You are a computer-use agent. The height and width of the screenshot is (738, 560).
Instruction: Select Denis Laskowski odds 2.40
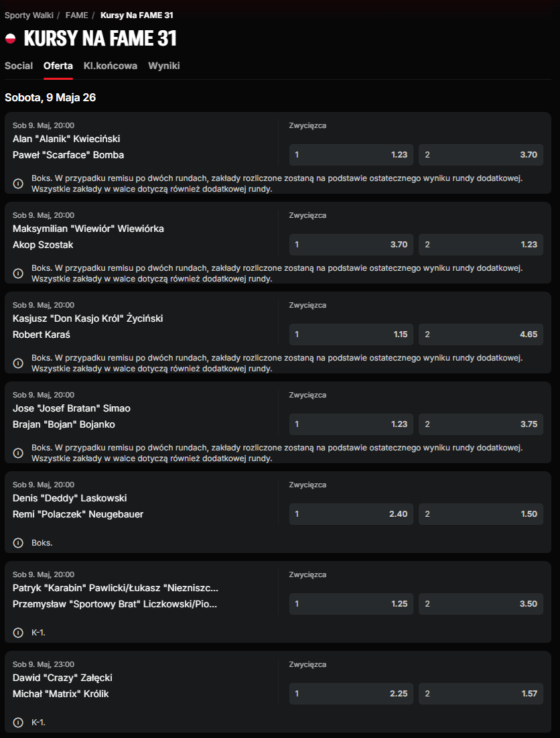coord(351,514)
